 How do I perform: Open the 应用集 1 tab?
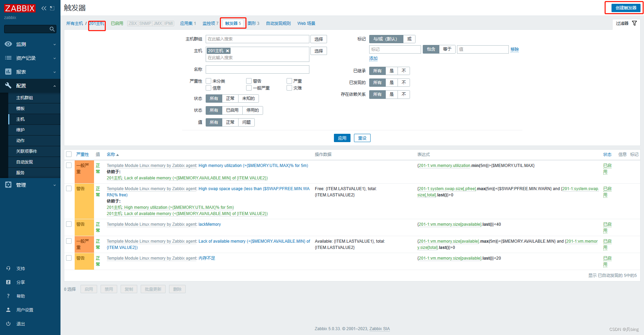188,24
